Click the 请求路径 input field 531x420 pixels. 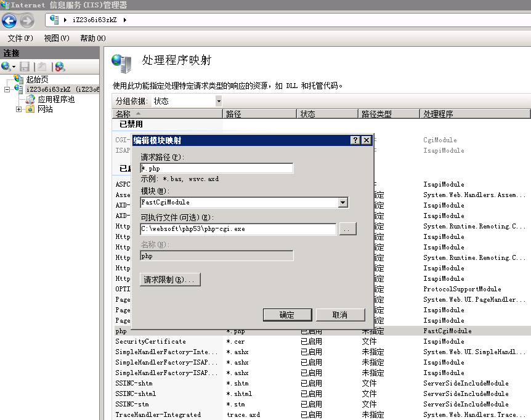216,168
